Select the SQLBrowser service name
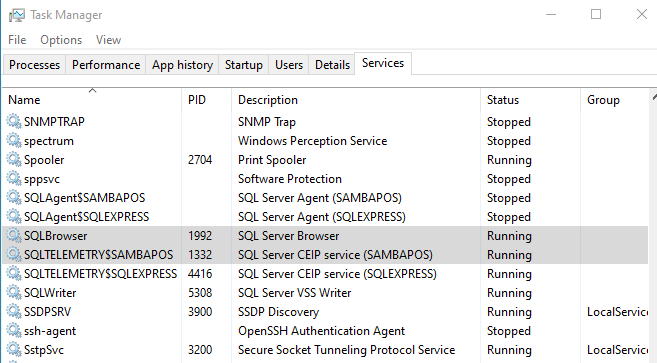Image resolution: width=657 pixels, height=363 pixels. pos(55,236)
